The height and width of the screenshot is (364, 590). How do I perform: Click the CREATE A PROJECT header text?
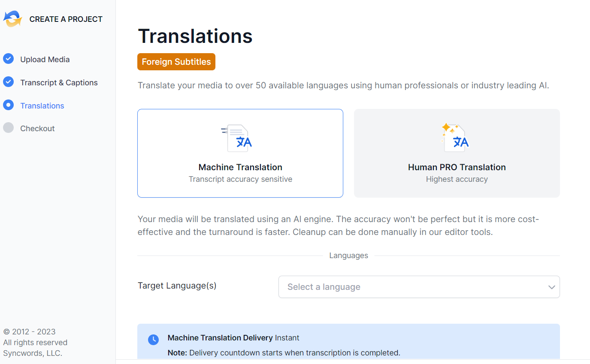pyautogui.click(x=66, y=19)
